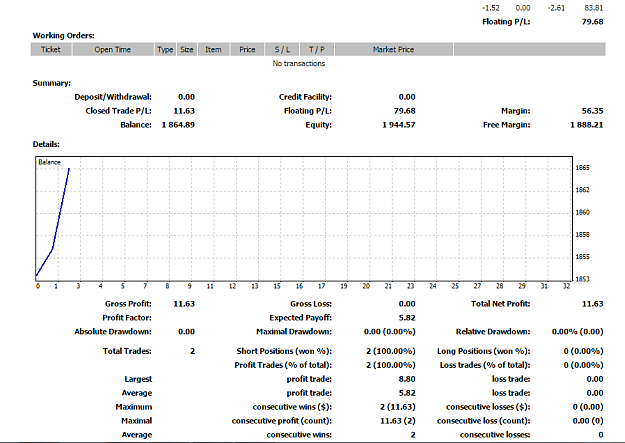Select the Relative Drawdown value 0.00% (0.00)
This screenshot has height=443, width=625.
tap(578, 332)
